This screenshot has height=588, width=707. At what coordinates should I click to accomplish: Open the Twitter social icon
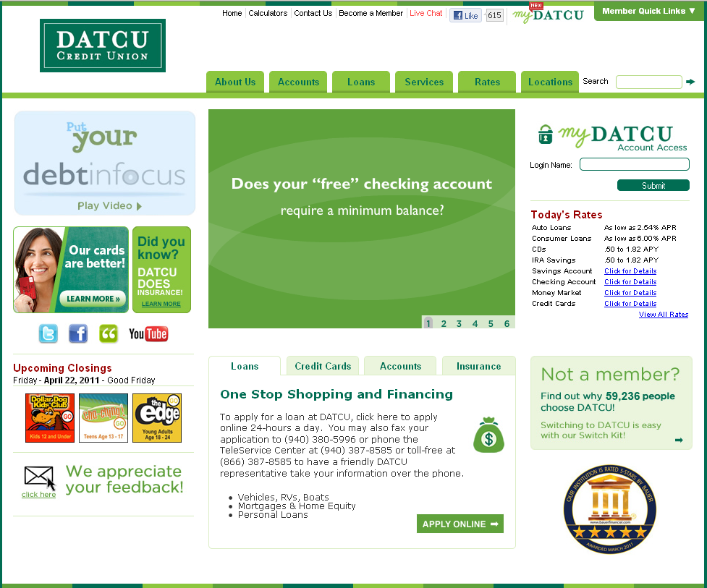pyautogui.click(x=48, y=334)
